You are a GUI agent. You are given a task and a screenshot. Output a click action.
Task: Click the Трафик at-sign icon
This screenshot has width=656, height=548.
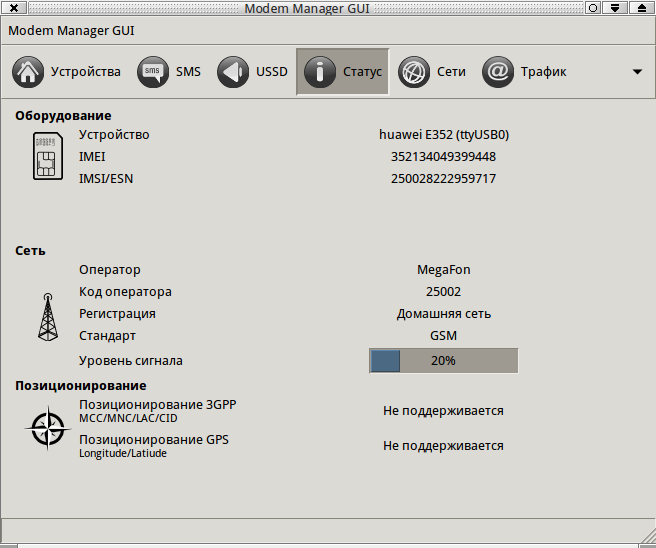click(x=498, y=72)
